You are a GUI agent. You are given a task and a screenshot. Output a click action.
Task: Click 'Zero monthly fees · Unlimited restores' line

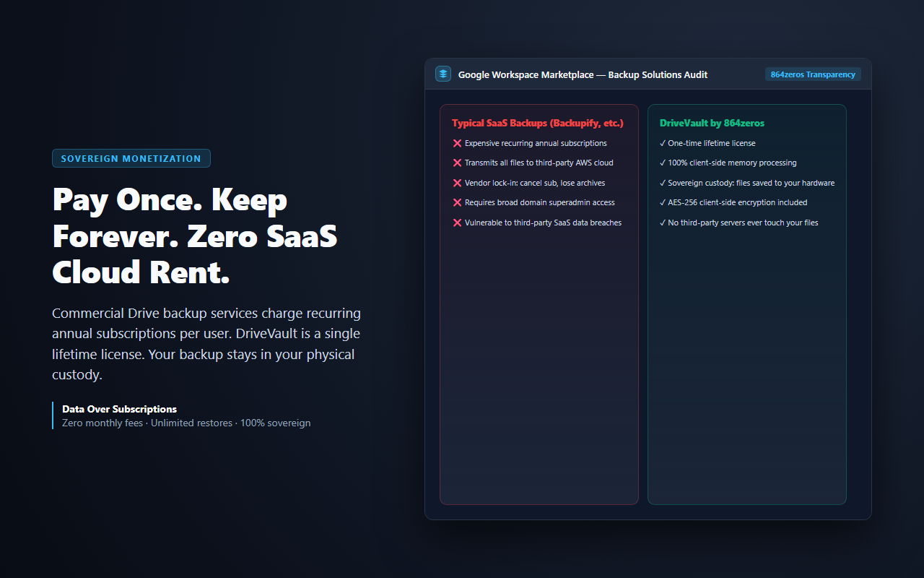pyautogui.click(x=186, y=423)
